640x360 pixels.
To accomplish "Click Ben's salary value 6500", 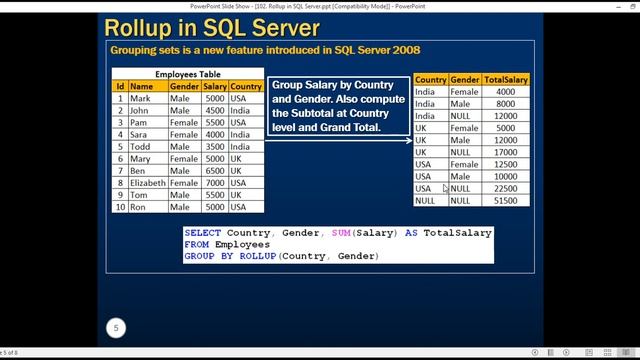I will pos(215,171).
